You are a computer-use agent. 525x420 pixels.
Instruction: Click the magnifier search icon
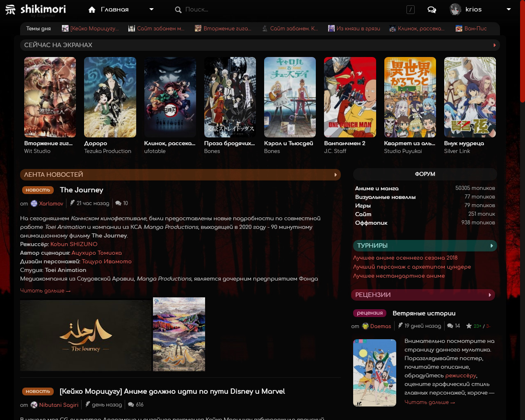point(178,9)
